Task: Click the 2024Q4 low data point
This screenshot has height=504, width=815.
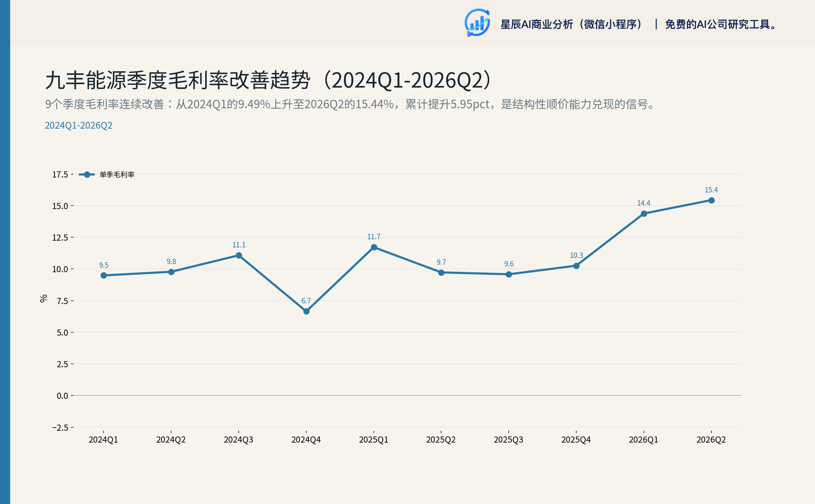Action: point(306,311)
